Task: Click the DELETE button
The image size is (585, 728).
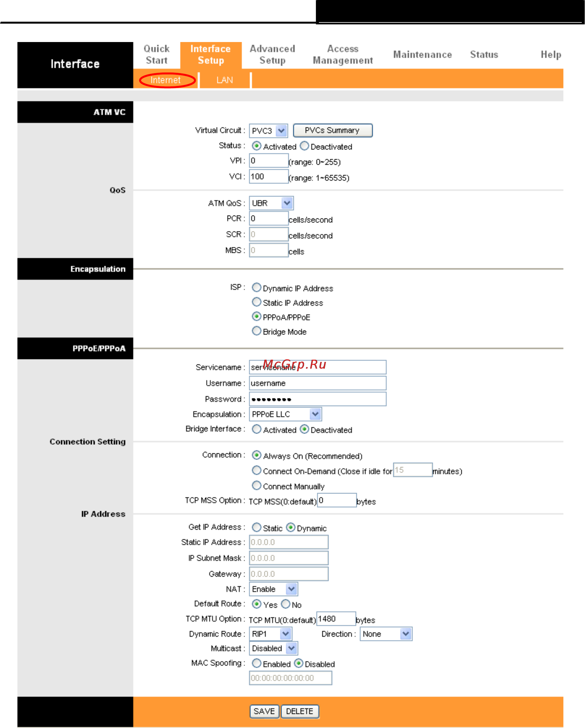Action: (x=300, y=711)
